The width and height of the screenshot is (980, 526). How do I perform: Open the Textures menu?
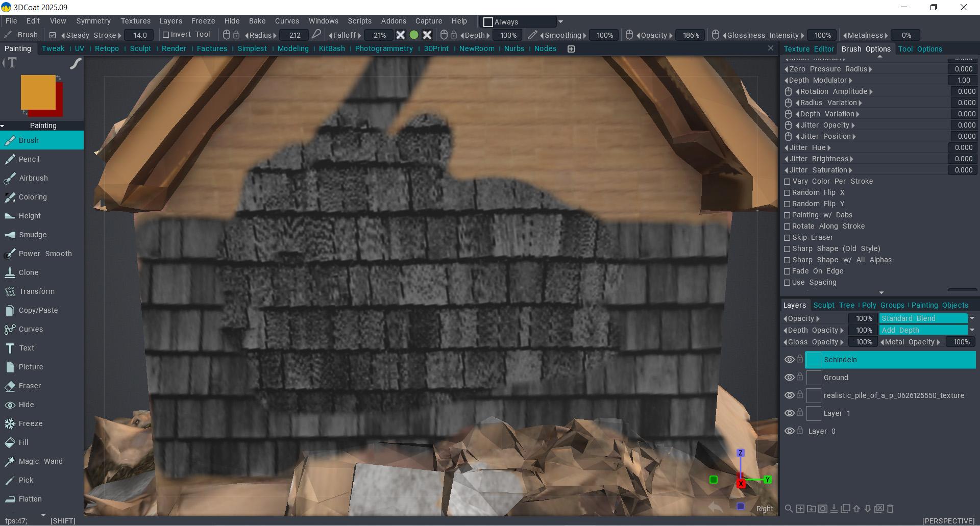(x=135, y=21)
